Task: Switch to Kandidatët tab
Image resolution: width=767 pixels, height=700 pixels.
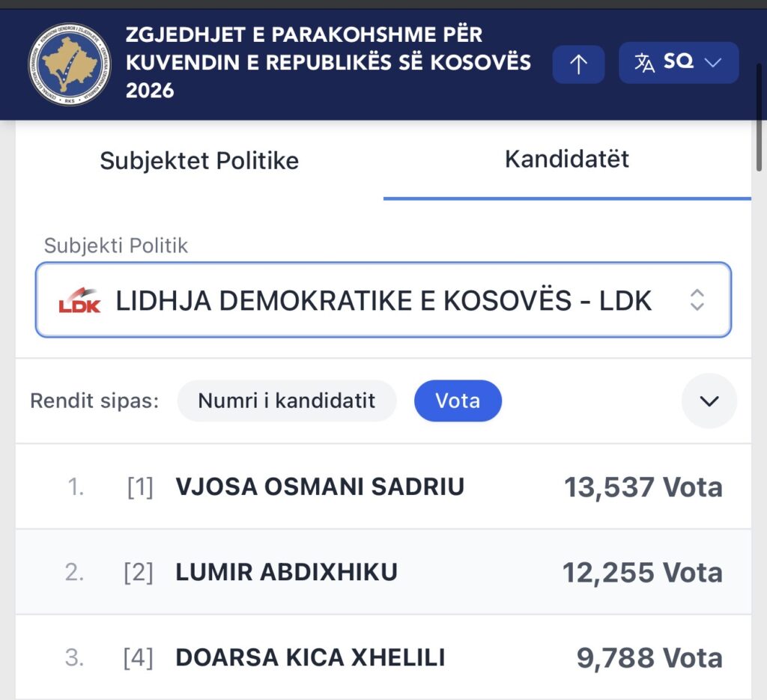Action: (567, 159)
